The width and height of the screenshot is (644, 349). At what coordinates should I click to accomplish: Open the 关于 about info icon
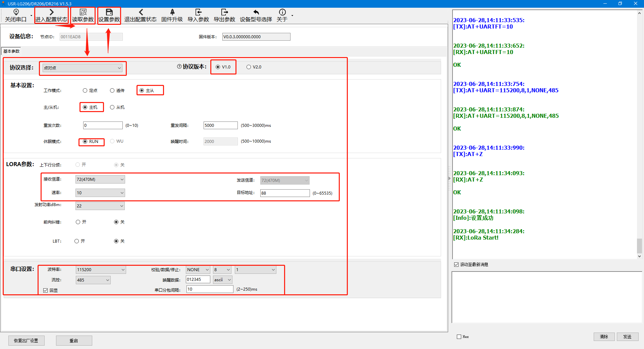(282, 15)
